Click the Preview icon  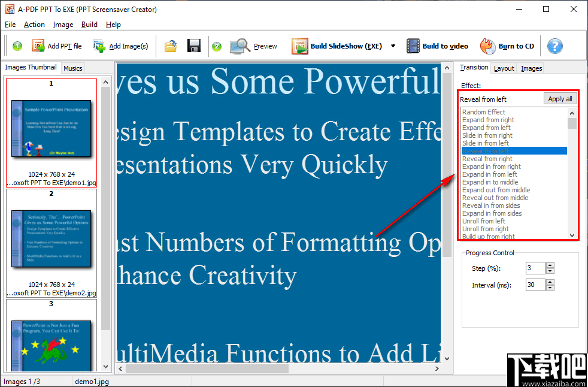pyautogui.click(x=238, y=46)
